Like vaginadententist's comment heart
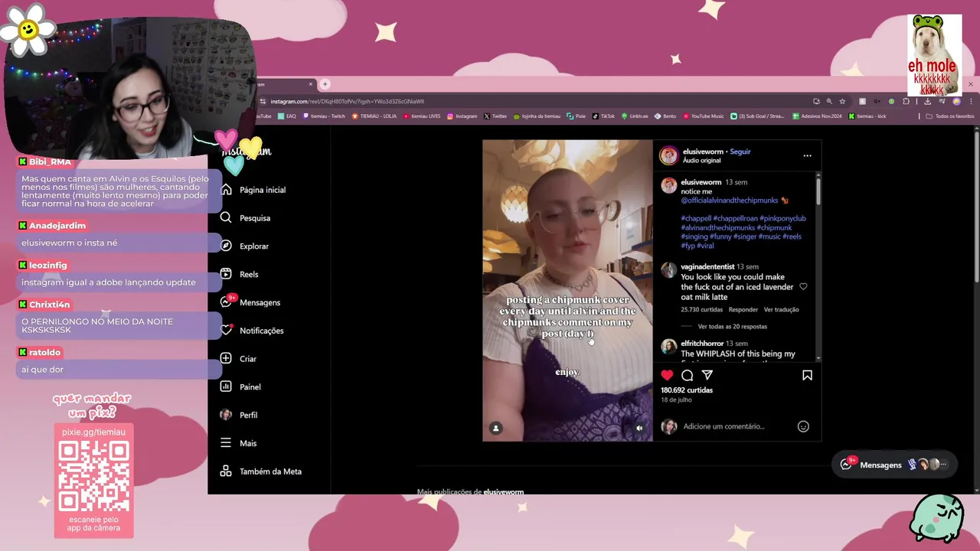The image size is (980, 551). [x=803, y=286]
